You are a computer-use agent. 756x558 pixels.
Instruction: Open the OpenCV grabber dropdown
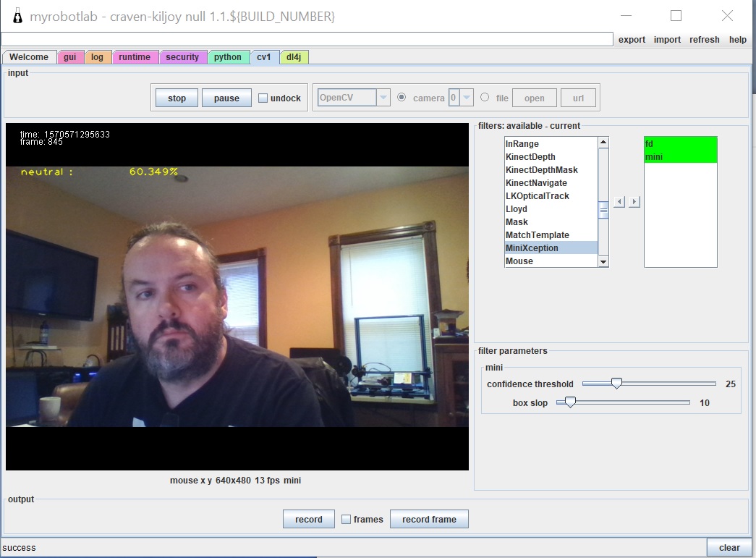[x=383, y=98]
